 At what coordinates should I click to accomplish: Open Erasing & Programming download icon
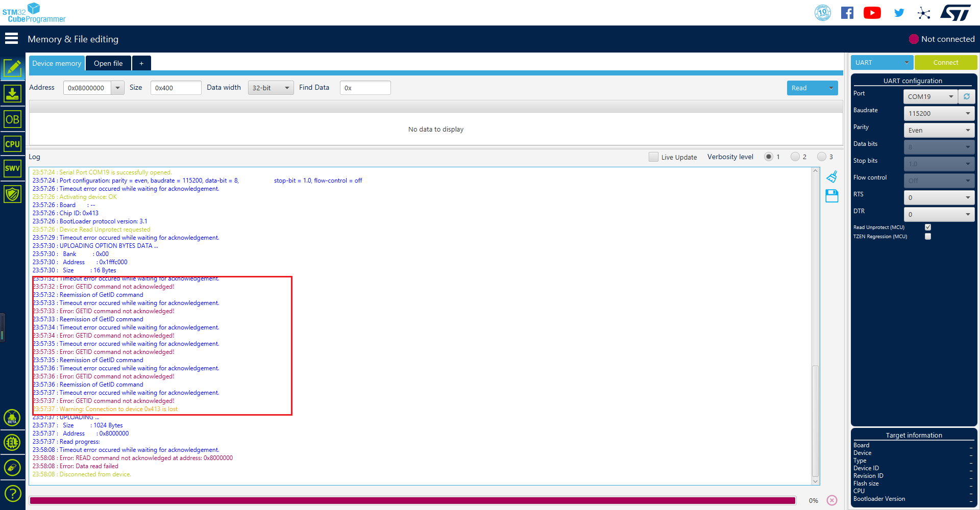(x=12, y=94)
